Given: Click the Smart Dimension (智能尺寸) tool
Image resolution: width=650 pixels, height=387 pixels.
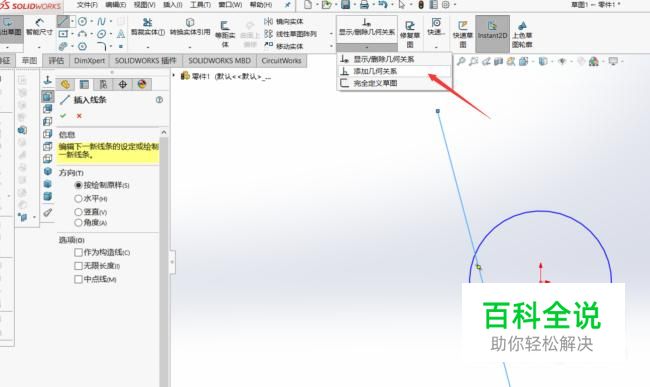Looking at the screenshot, I should click(39, 27).
